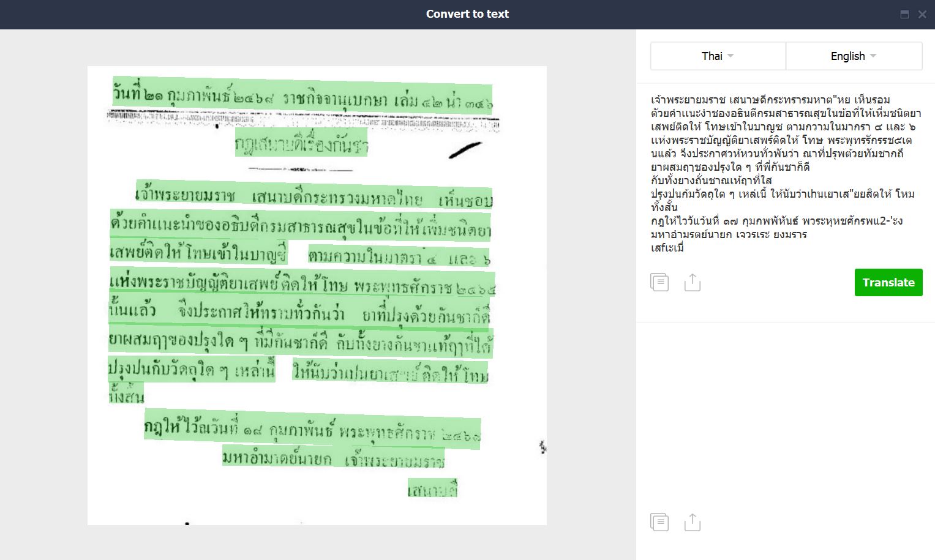
Task: Select highlighted date header line in document
Action: tap(302, 95)
